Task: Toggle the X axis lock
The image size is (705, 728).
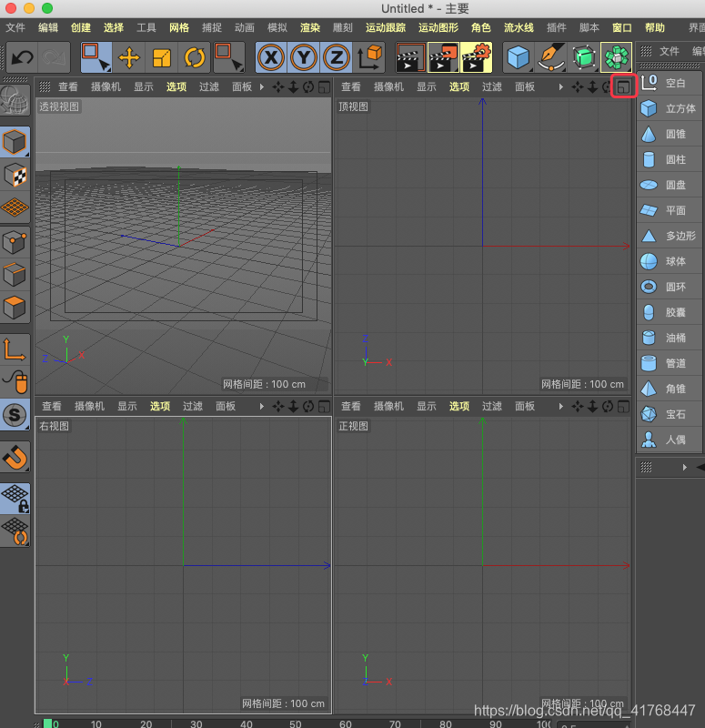Action: tap(271, 57)
